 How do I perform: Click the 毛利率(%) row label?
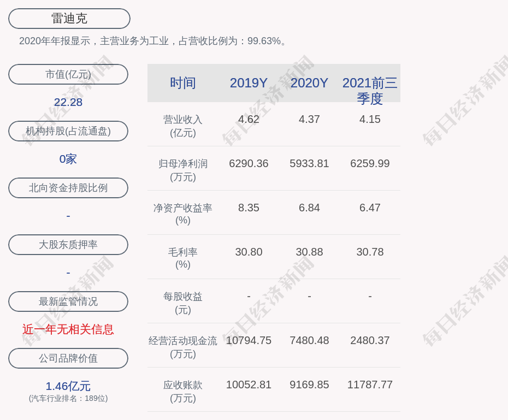pos(183,258)
